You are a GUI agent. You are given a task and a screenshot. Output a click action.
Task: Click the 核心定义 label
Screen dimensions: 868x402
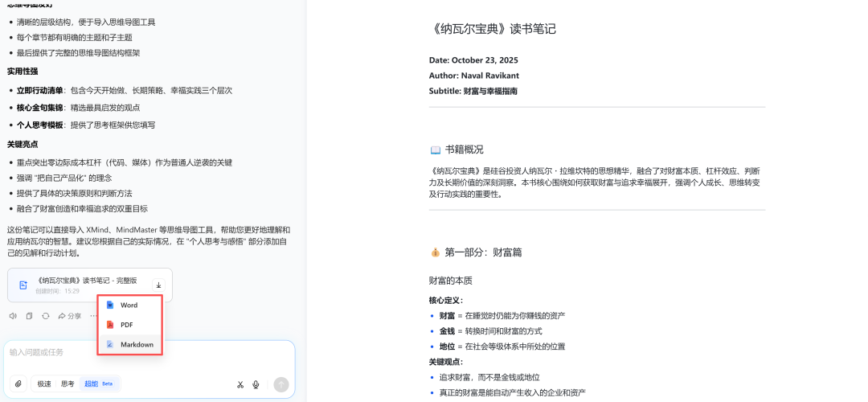coord(445,301)
